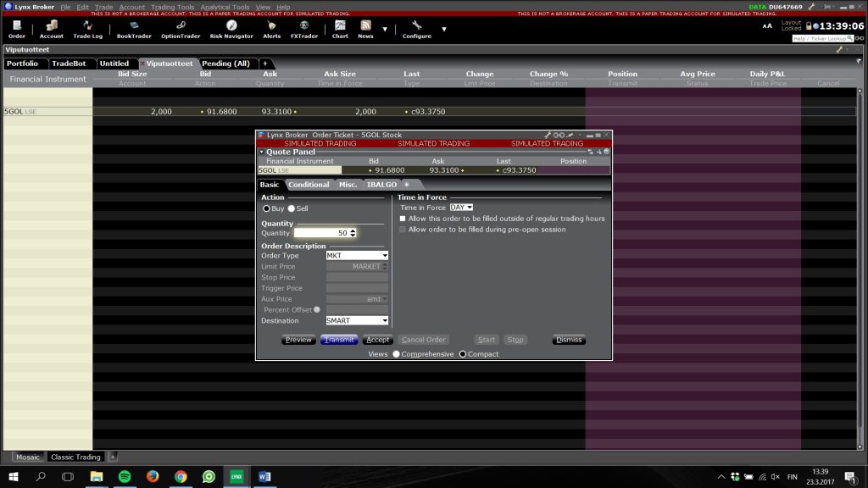Image resolution: width=868 pixels, height=488 pixels.
Task: Open Word from the taskbar
Action: pos(264,476)
